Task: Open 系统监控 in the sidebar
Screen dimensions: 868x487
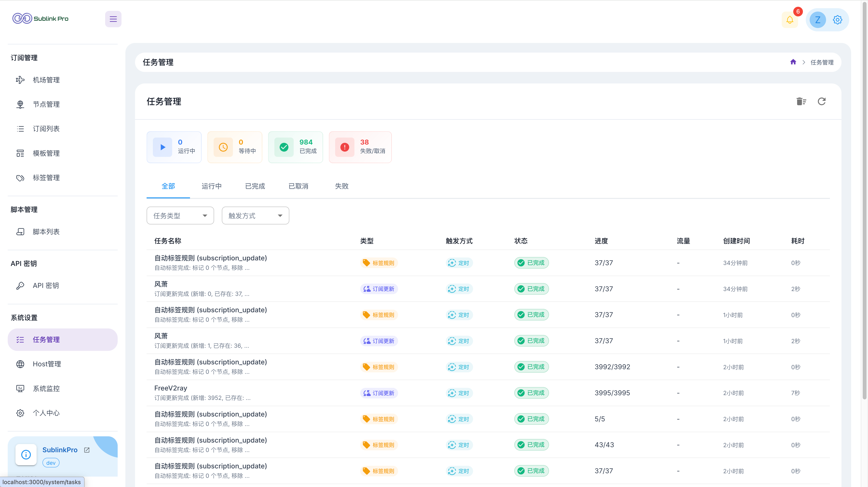Action: click(63, 389)
